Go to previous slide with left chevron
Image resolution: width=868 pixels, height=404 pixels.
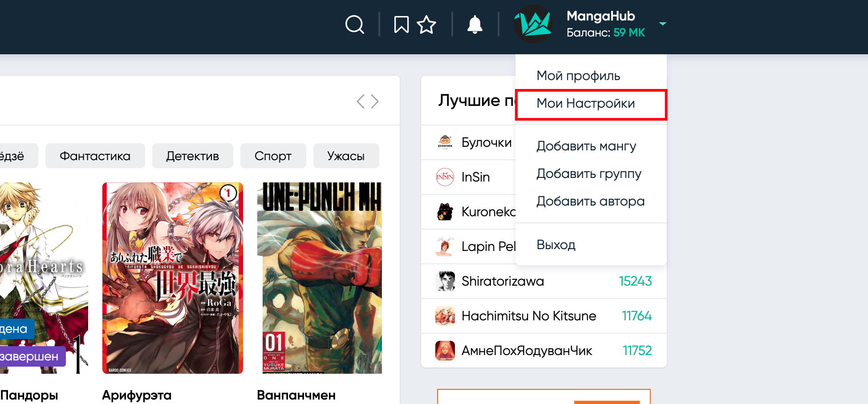pyautogui.click(x=361, y=101)
